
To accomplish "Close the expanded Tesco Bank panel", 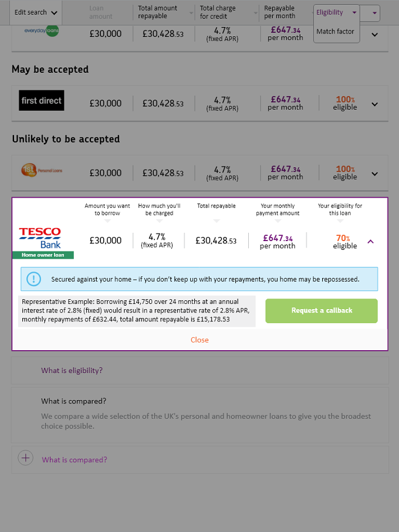I will point(199,340).
